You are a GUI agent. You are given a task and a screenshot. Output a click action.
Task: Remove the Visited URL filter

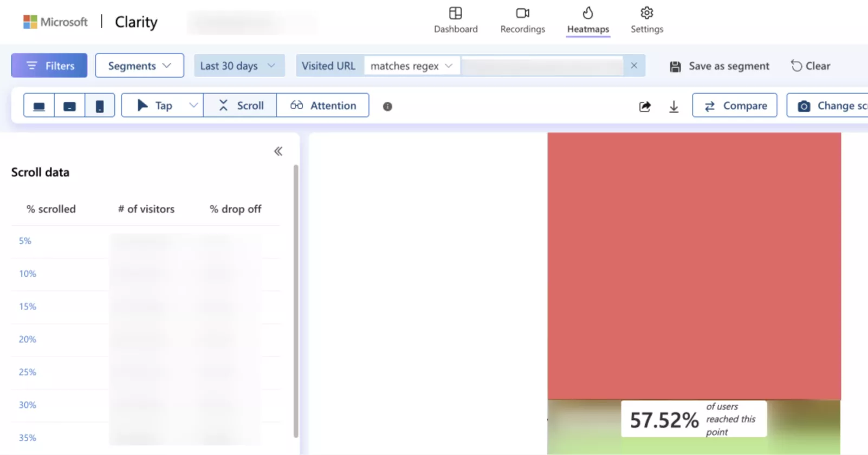click(x=634, y=66)
